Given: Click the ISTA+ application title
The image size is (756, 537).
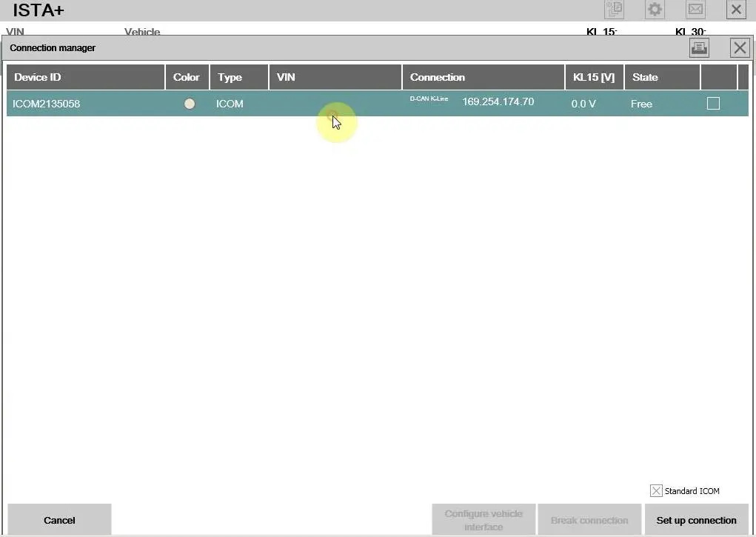Looking at the screenshot, I should 38,10.
